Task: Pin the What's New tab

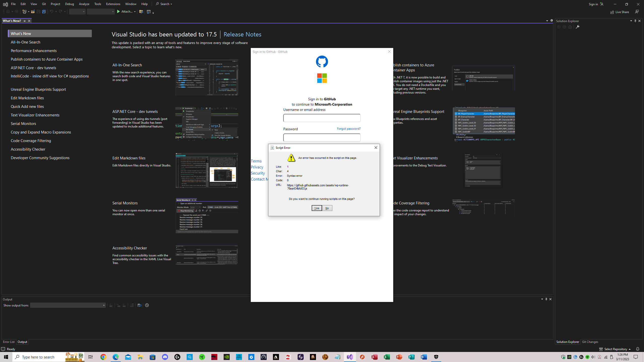Action: click(24, 21)
